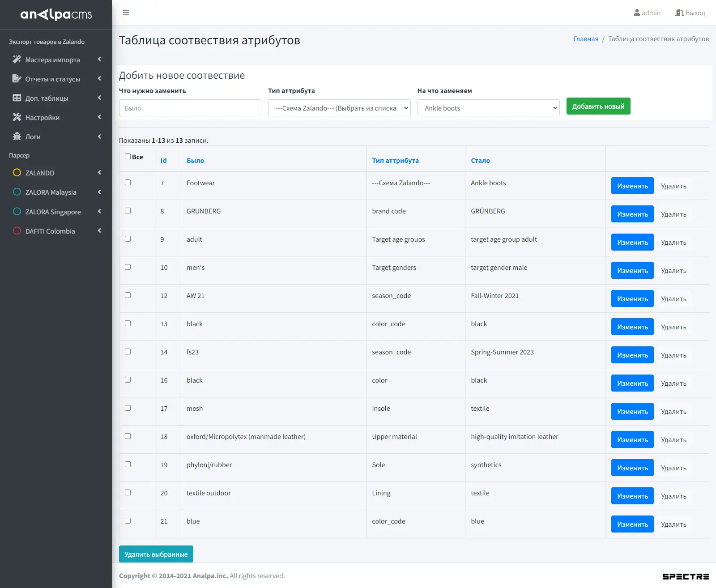Image resolution: width=716 pixels, height=588 pixels.
Task: Go to the home breadcrumb link
Action: (585, 39)
